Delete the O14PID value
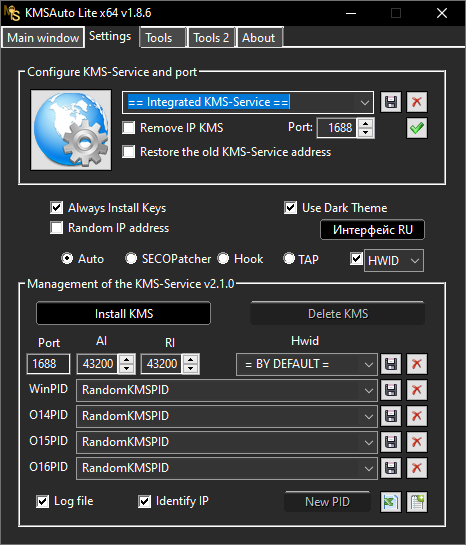The height and width of the screenshot is (545, 466). click(417, 416)
